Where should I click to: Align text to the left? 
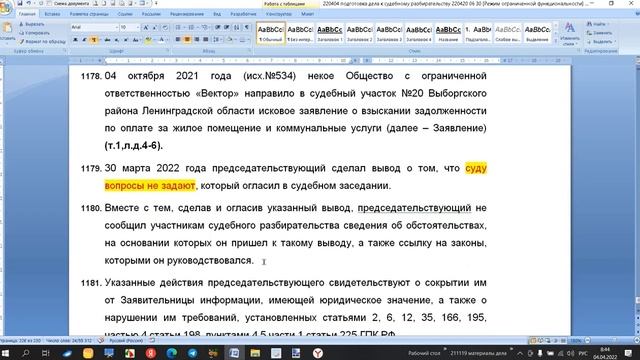pyautogui.click(x=178, y=40)
